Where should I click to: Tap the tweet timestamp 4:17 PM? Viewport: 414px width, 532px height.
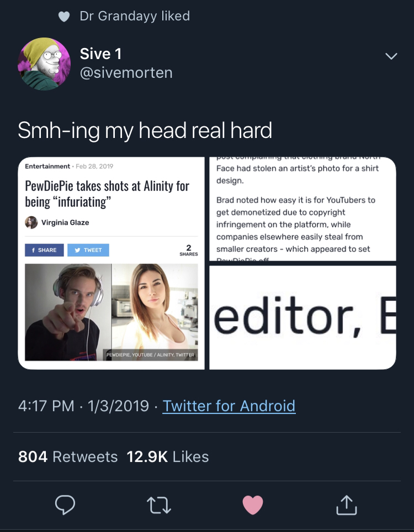(46, 406)
